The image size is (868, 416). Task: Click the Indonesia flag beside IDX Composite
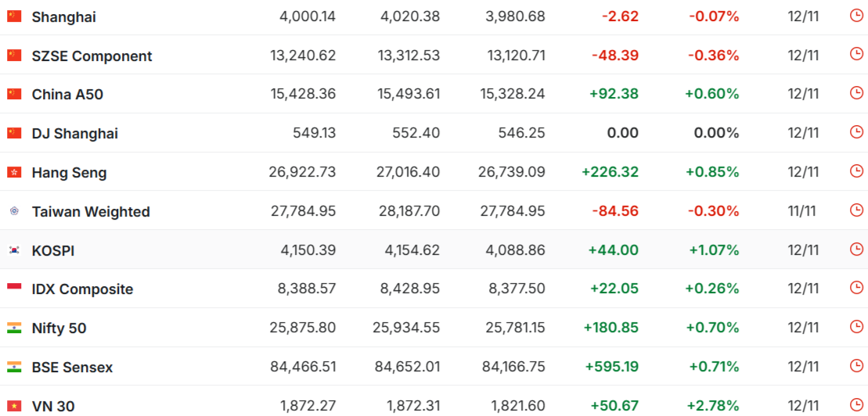14,289
